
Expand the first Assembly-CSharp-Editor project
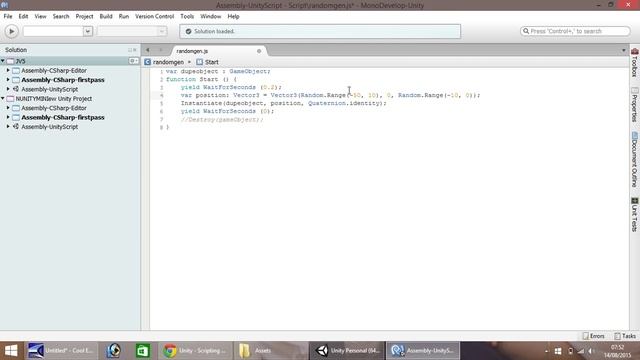[8, 70]
